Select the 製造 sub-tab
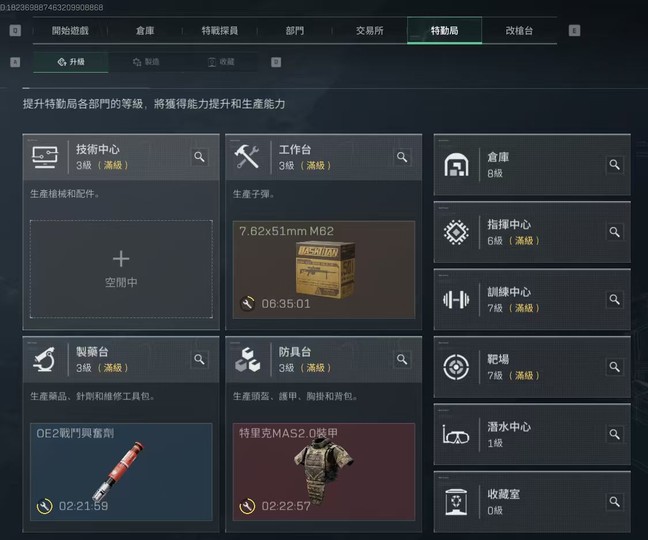648x540 pixels. pyautogui.click(x=146, y=62)
